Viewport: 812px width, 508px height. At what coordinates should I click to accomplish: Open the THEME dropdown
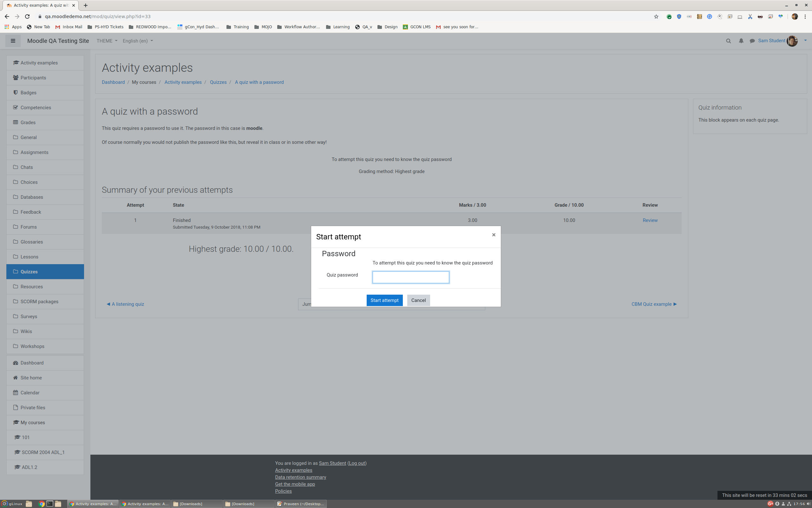point(107,41)
